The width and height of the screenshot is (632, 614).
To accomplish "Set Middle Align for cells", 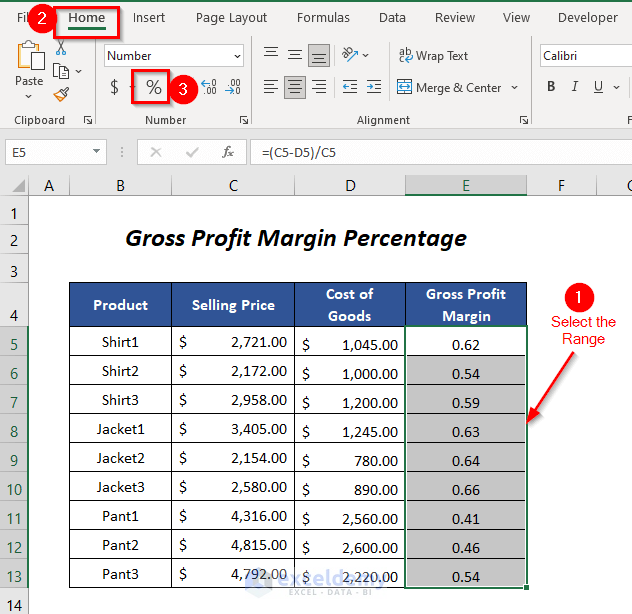I will pos(295,54).
